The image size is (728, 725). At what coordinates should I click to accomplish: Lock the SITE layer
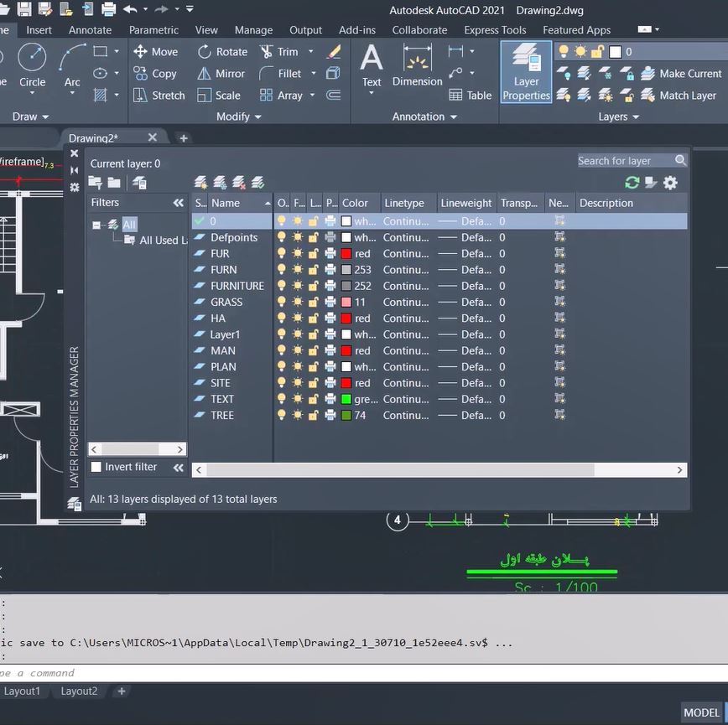(x=314, y=383)
